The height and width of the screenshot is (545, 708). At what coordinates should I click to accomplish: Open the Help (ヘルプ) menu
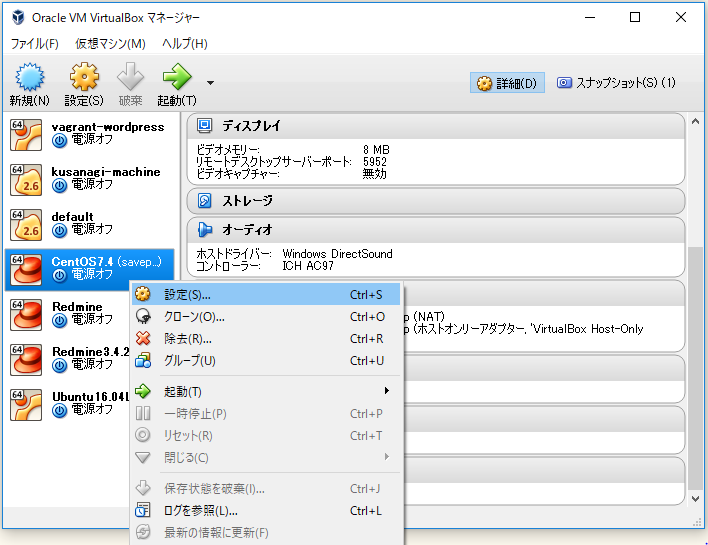click(185, 44)
